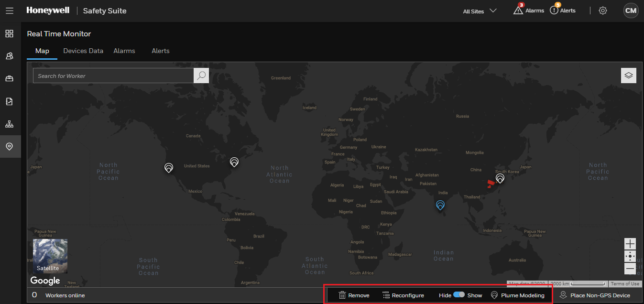
Task: Click the map layers icon
Action: point(629,76)
